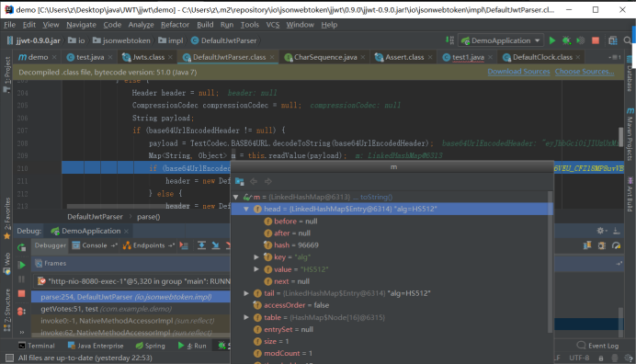The width and height of the screenshot is (636, 364).
Task: Show hidden editor tabs list dropdown
Action: click(614, 57)
